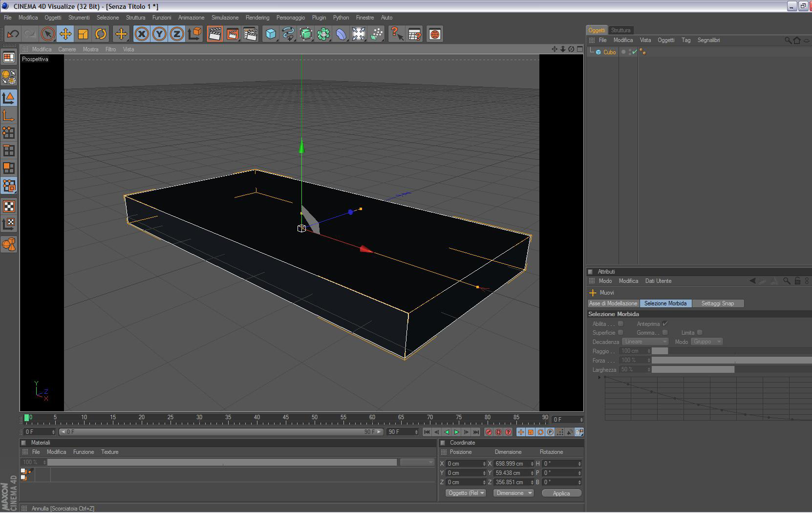Render the active view clapperboard icon
Viewport: 812px width, 513px height.
[x=214, y=34]
